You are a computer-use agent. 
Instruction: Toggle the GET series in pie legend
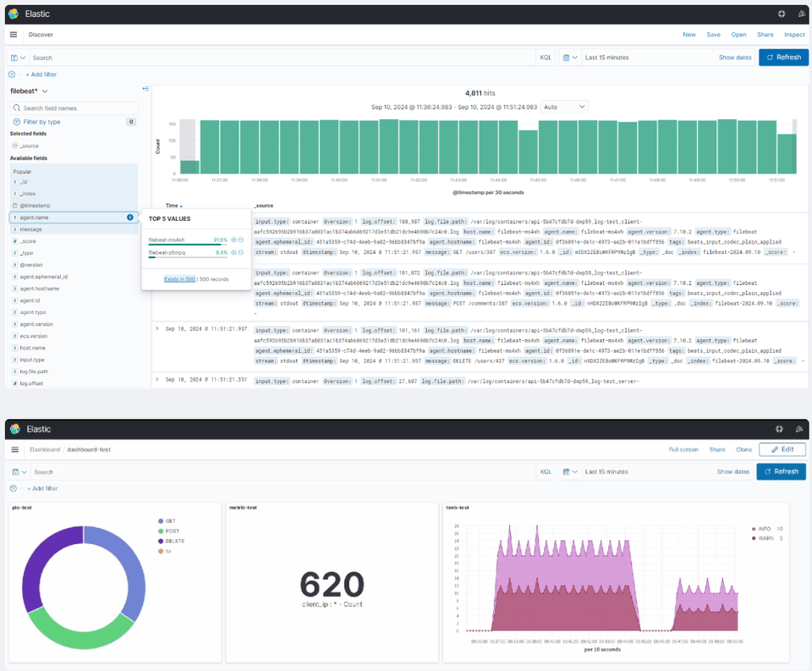(x=170, y=521)
